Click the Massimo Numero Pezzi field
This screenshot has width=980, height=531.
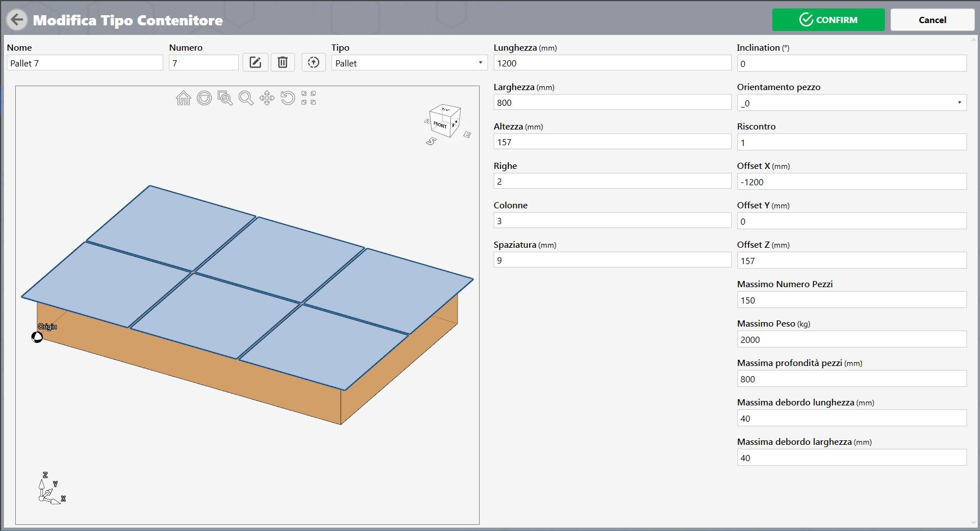852,300
